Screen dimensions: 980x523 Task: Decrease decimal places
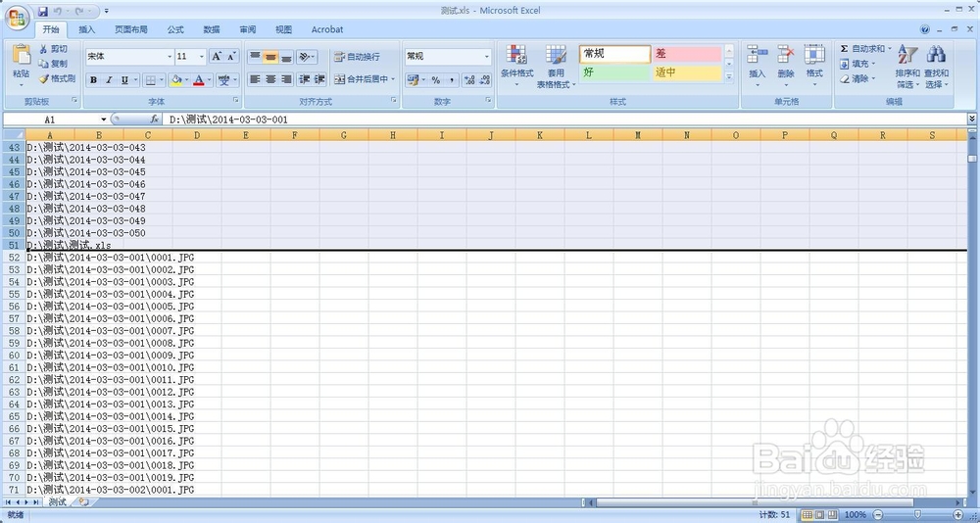[x=484, y=80]
